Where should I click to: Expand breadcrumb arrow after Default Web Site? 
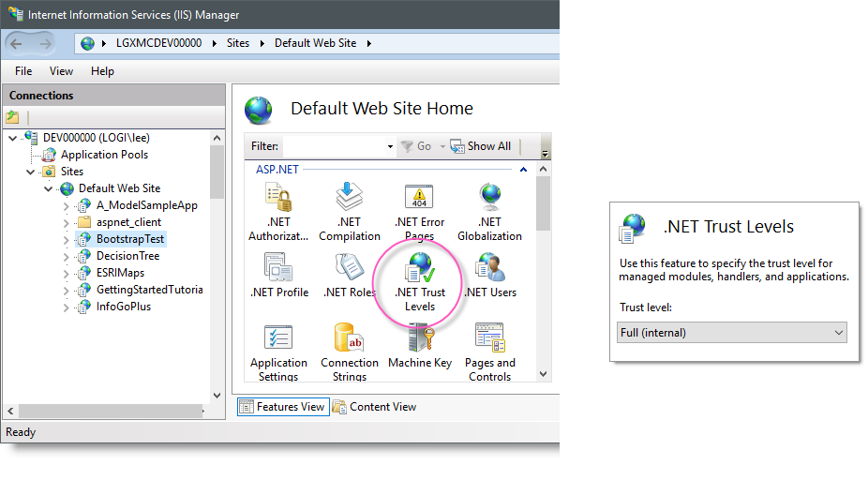point(369,43)
